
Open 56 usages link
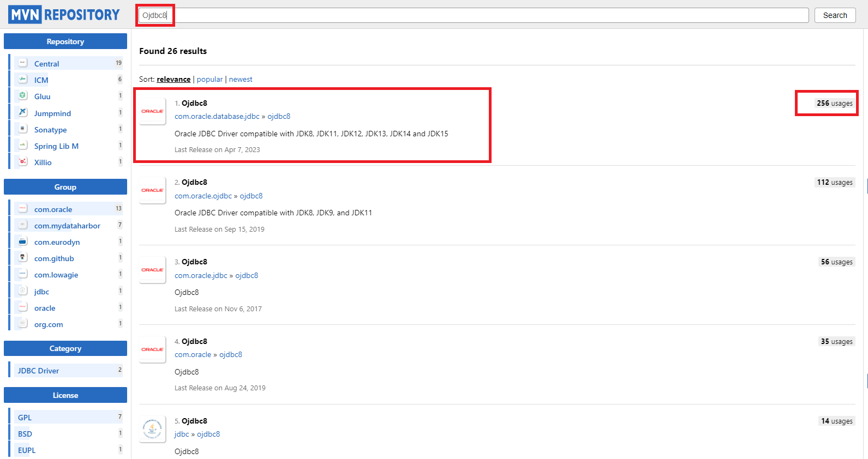pos(837,262)
